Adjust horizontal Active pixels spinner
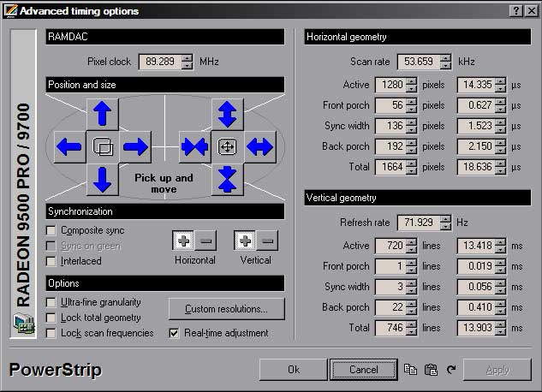Image resolution: width=542 pixels, height=392 pixels. [411, 85]
